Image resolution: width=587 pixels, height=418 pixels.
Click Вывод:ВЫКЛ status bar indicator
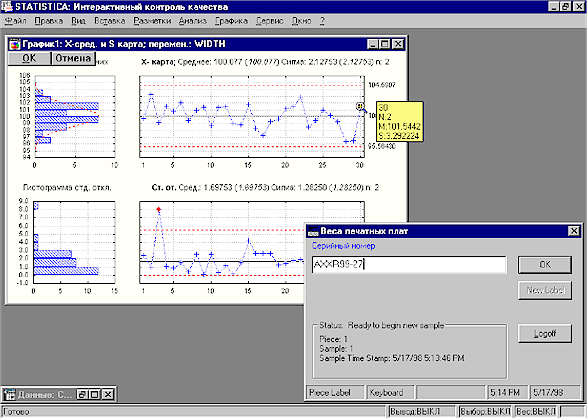pos(422,412)
